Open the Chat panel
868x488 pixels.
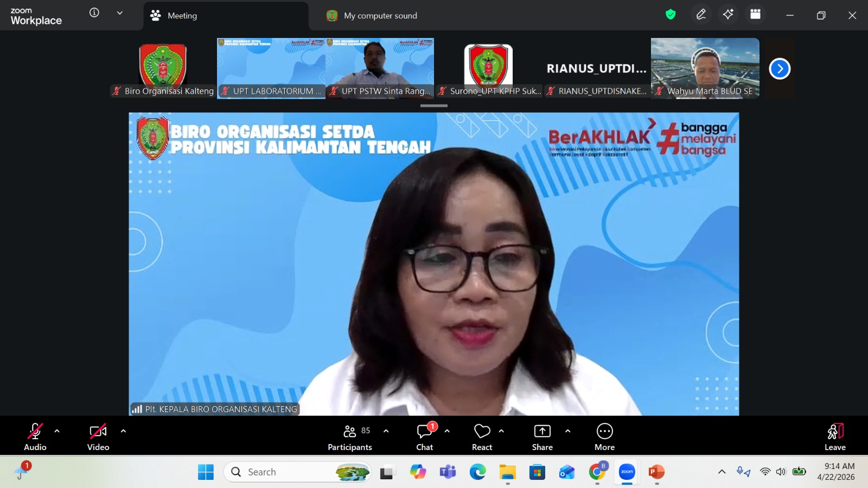pyautogui.click(x=424, y=437)
